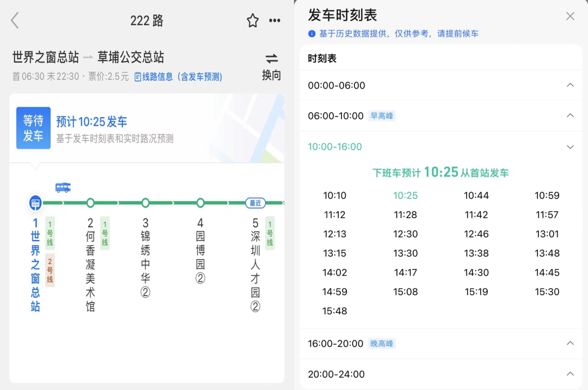Select departure time 14:45
The width and height of the screenshot is (588, 390).
pos(547,273)
